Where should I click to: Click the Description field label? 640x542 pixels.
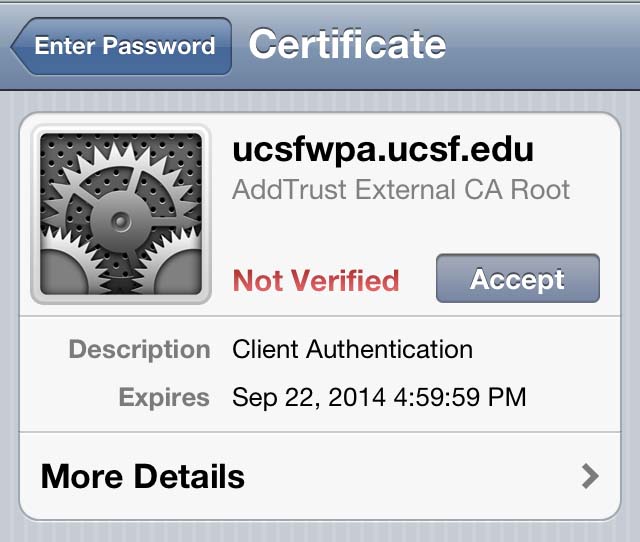pyautogui.click(x=140, y=350)
